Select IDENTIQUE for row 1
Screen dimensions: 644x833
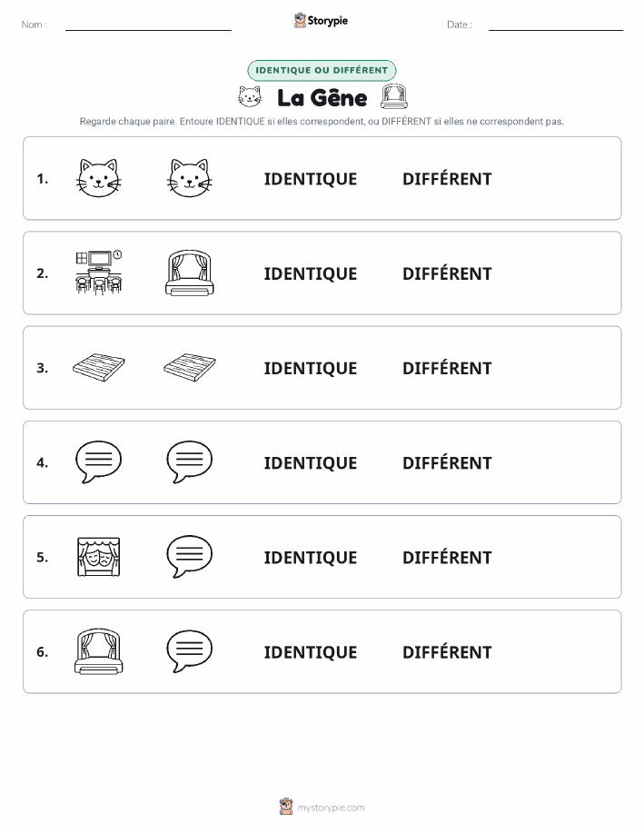(311, 179)
